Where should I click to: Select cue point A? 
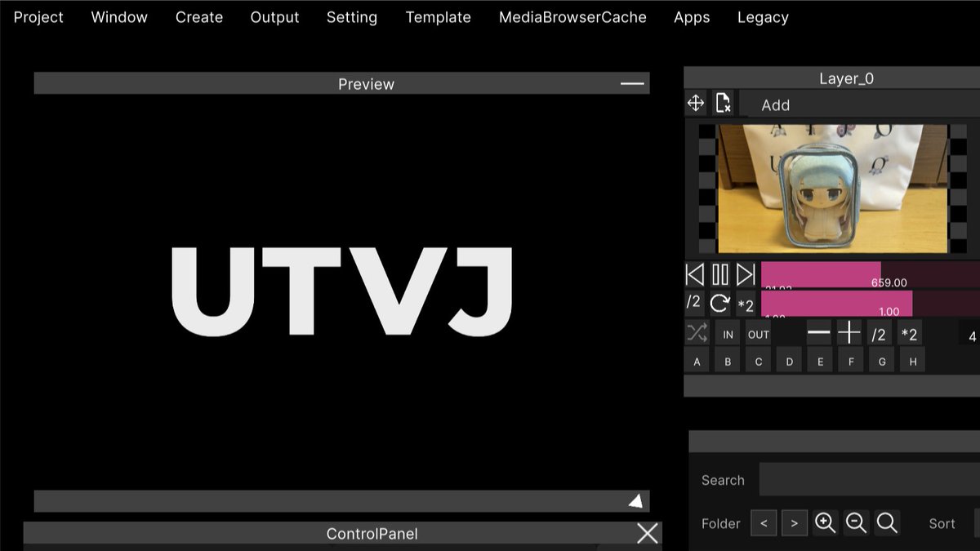(x=697, y=361)
